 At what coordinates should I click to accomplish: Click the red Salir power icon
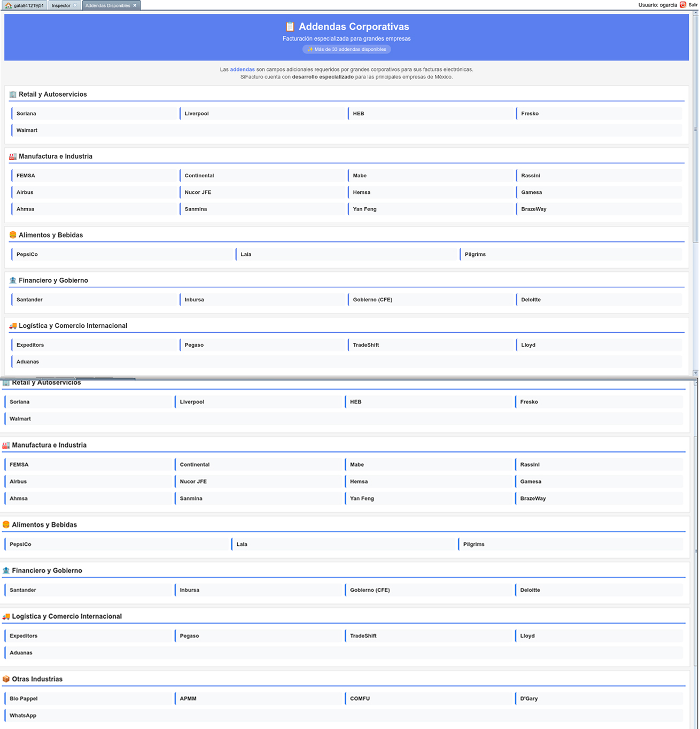point(683,5)
